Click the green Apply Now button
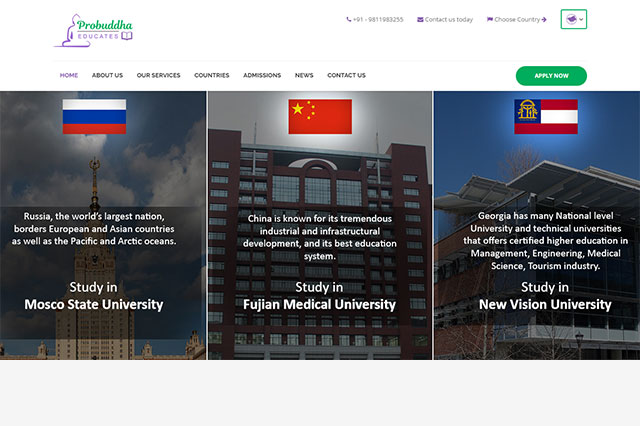This screenshot has width=640, height=426. [551, 76]
